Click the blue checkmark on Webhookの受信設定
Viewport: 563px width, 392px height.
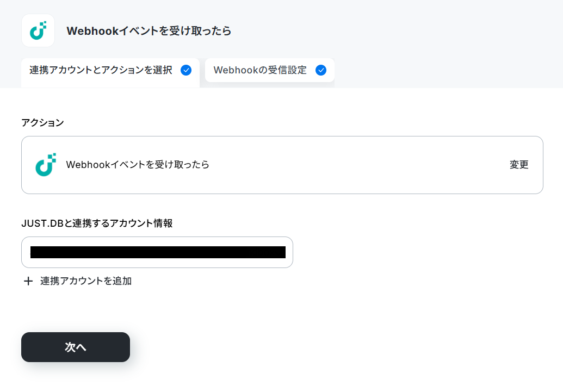click(321, 70)
